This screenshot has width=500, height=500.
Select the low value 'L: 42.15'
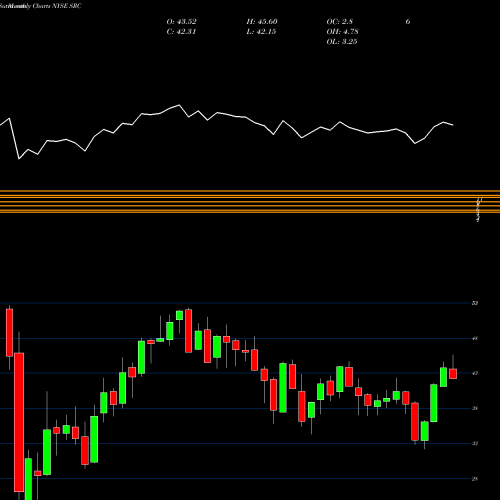pos(261,32)
